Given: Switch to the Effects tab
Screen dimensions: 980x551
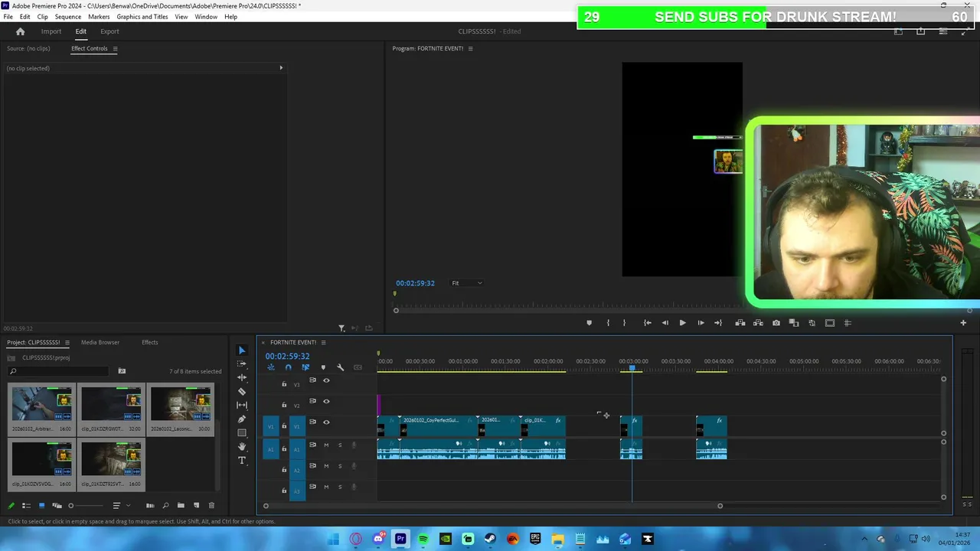Looking at the screenshot, I should (x=150, y=342).
